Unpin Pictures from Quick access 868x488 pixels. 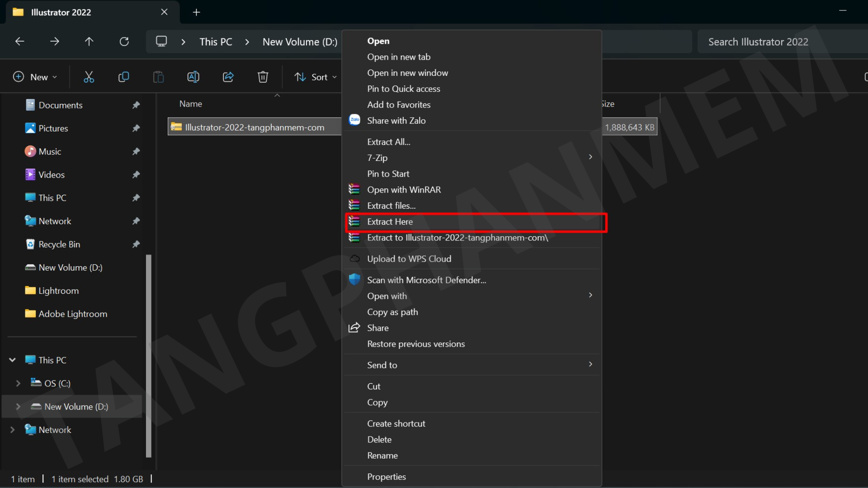(136, 128)
